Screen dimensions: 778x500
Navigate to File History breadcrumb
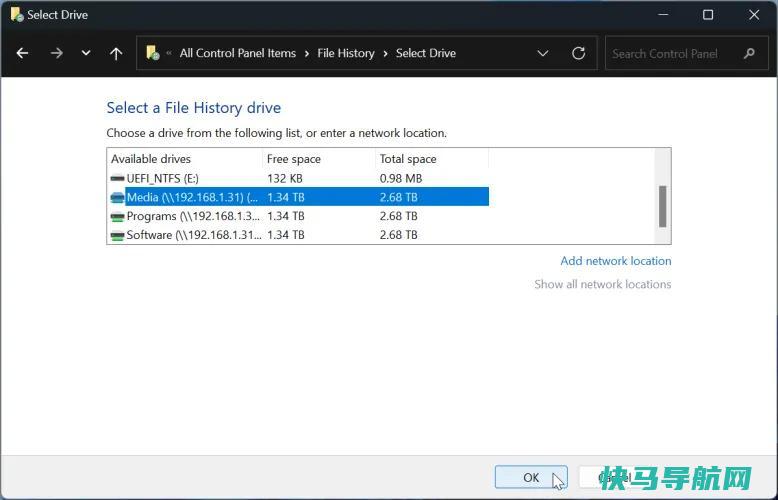(x=346, y=53)
